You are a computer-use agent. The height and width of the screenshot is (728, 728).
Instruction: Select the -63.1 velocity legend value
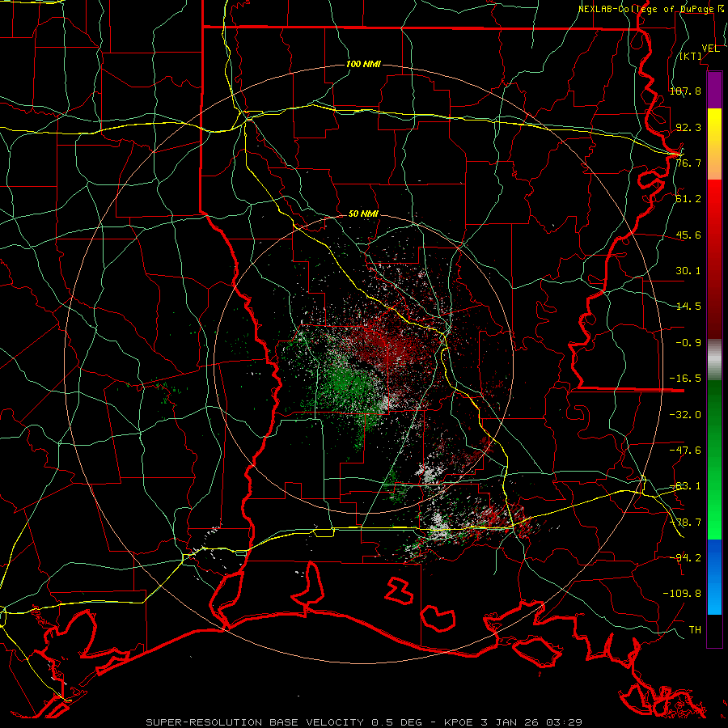[x=685, y=486]
